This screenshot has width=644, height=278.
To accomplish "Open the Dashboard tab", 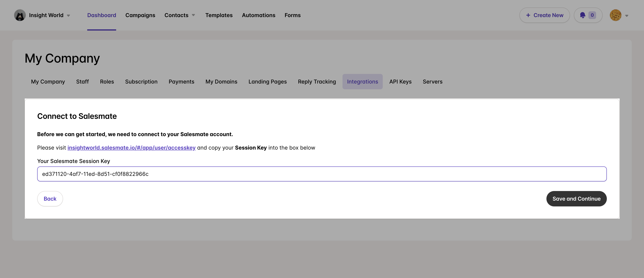I will click(102, 15).
